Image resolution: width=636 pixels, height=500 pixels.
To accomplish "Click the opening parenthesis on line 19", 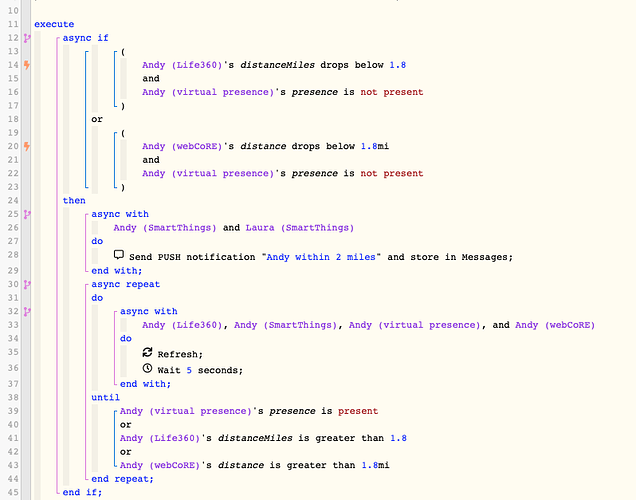I will point(123,133).
